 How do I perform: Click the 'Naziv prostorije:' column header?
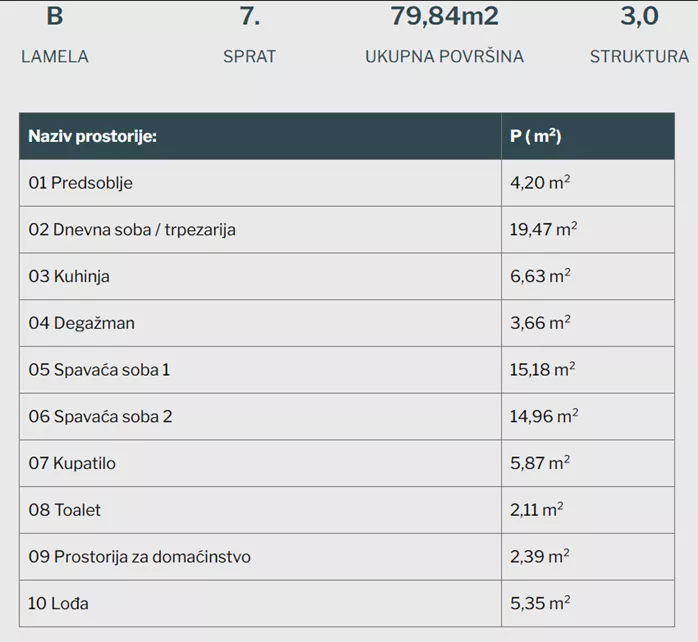tap(92, 137)
